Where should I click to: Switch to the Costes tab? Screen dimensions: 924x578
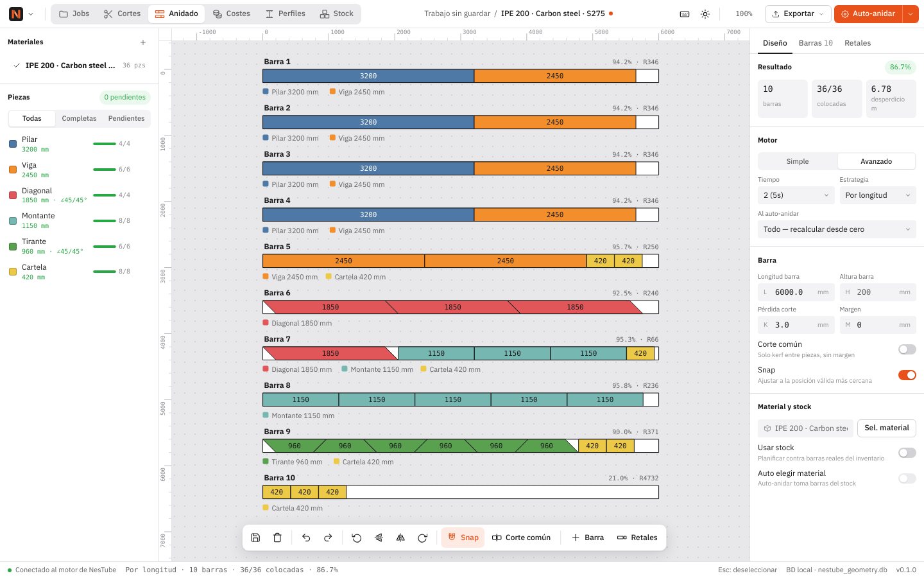click(232, 13)
